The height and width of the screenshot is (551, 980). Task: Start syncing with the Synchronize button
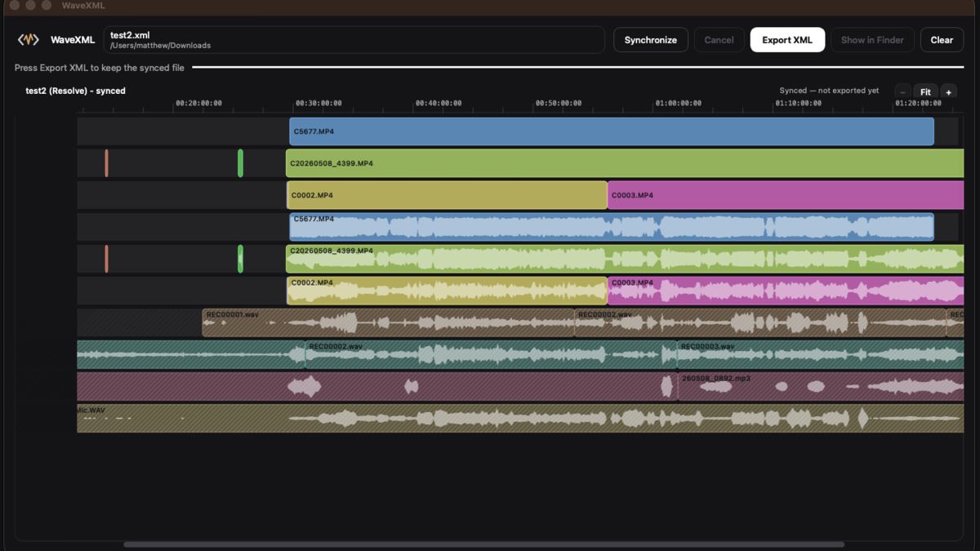[651, 40]
